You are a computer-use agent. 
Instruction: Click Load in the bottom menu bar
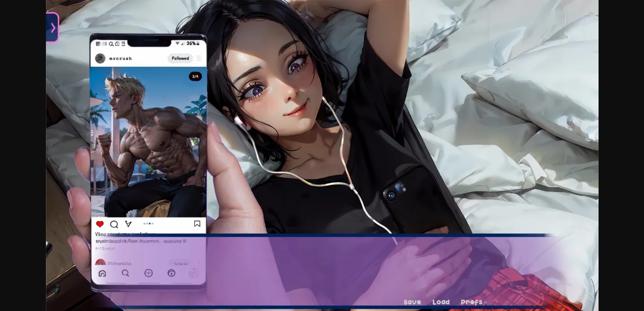point(441,302)
